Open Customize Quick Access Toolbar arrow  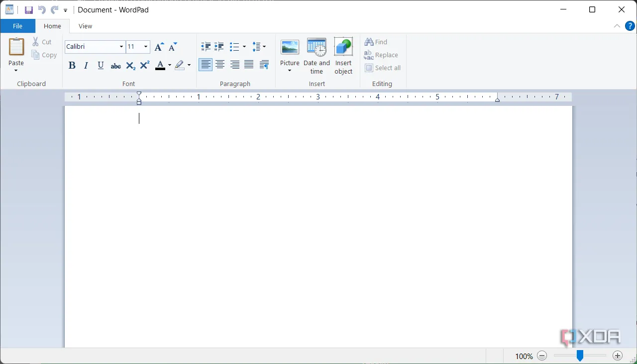coord(65,10)
